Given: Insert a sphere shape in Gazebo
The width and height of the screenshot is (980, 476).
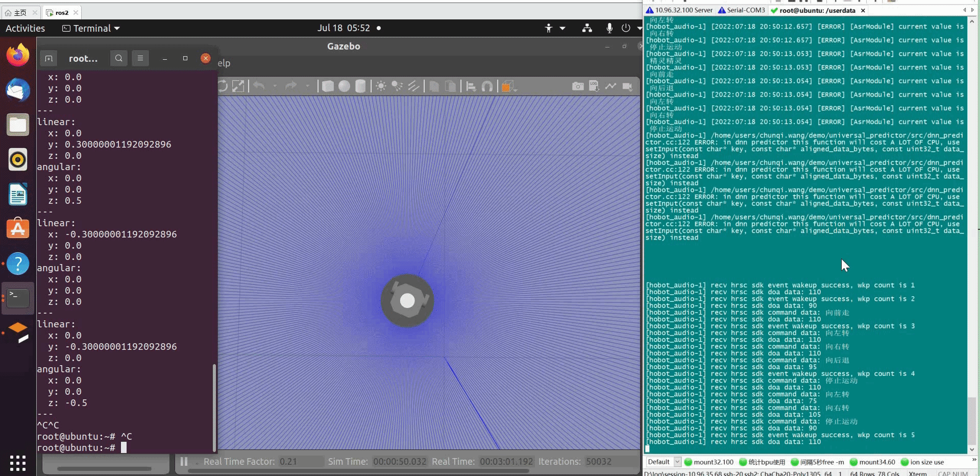Looking at the screenshot, I should point(344,86).
